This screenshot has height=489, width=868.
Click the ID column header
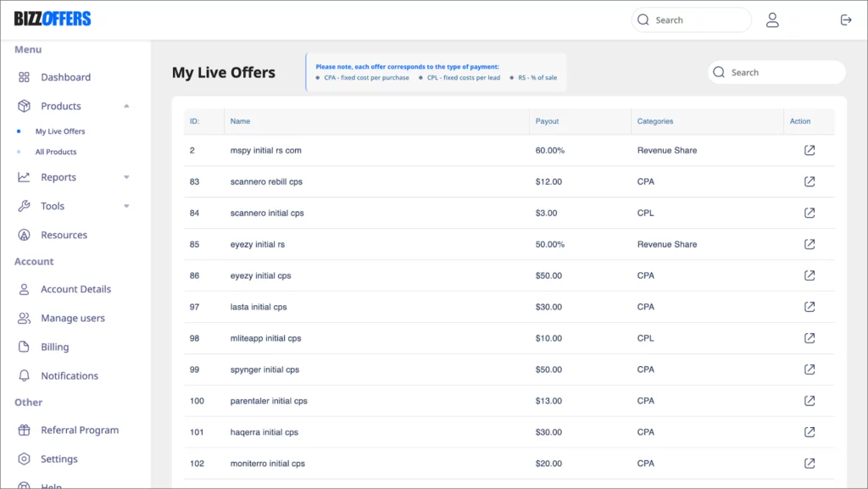click(194, 121)
